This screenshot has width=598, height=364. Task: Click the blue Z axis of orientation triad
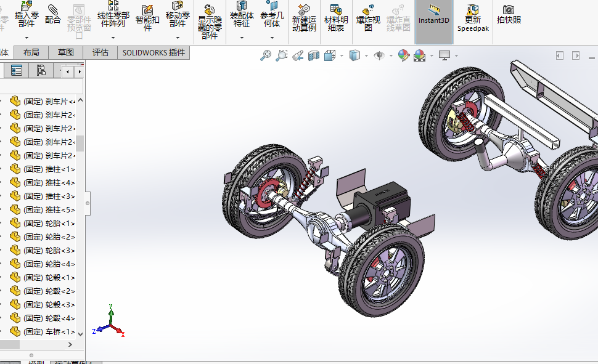tap(100, 330)
